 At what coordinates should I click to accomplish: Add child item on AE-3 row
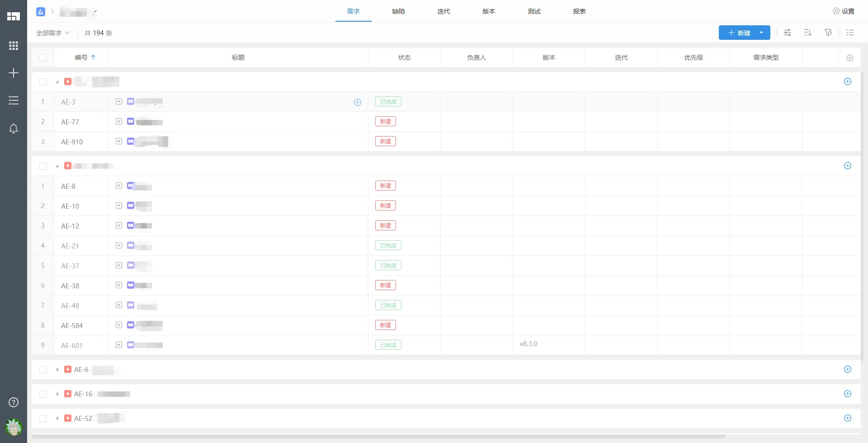[x=358, y=102]
